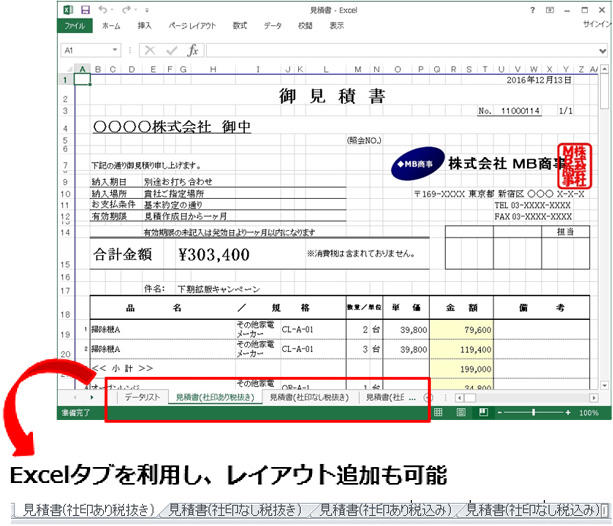Click the vertical scrollbar down arrow
The width and height of the screenshot is (613, 526).
point(604,386)
